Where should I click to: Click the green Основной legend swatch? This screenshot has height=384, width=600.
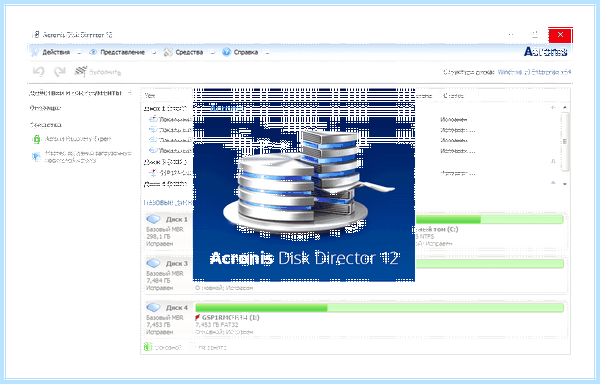pos(148,347)
